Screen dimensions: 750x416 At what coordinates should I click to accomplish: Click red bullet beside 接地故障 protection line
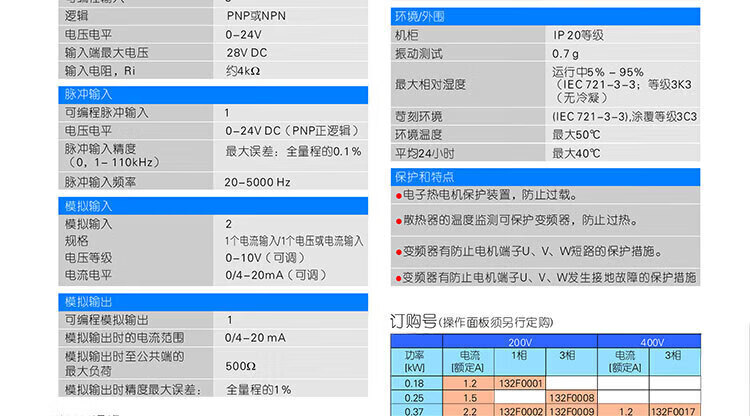400,277
